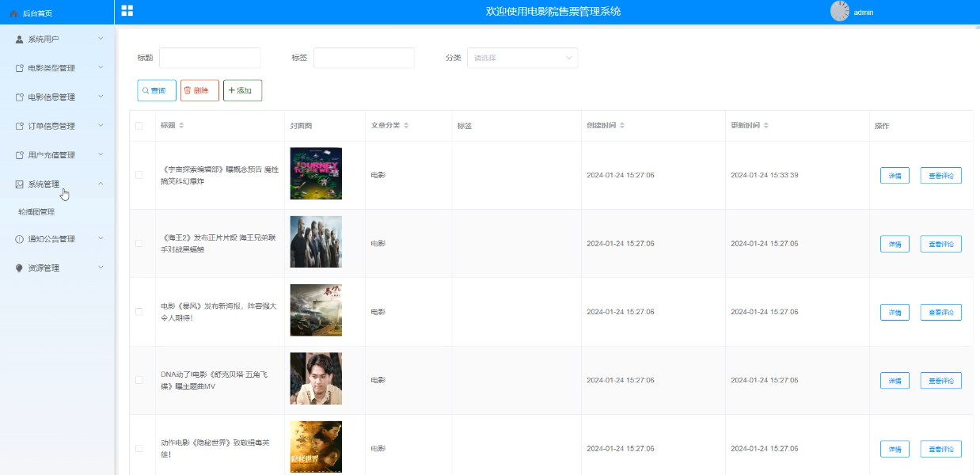
Task: Check the row for 《隐秘世界》
Action: 139,448
